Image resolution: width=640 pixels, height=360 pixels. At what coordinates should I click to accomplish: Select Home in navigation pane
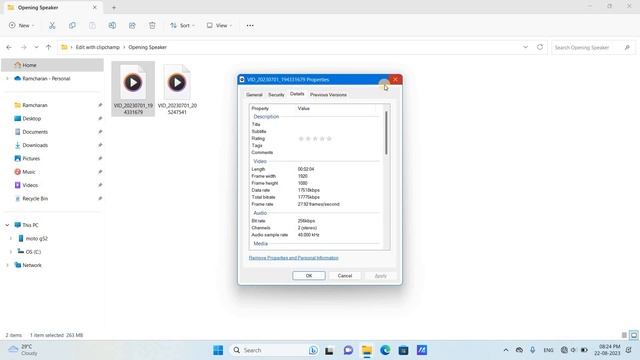(x=53, y=65)
